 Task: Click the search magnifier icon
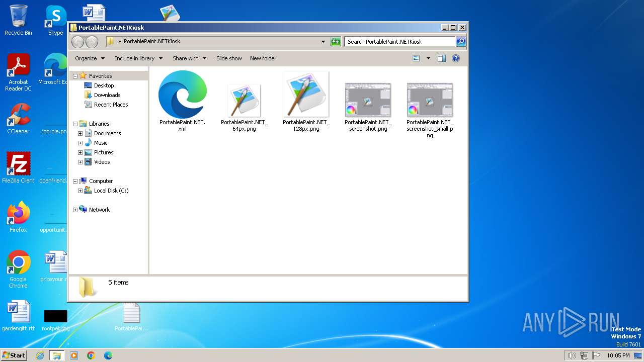pos(461,42)
